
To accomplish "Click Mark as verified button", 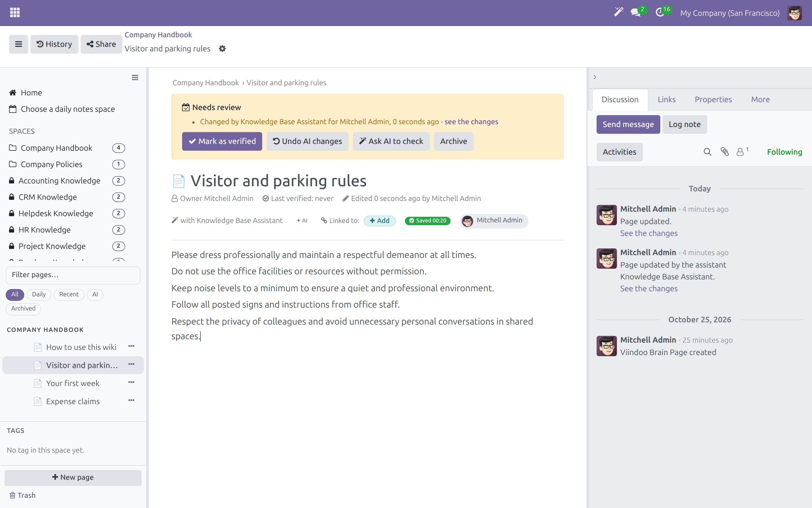I will pyautogui.click(x=222, y=141).
